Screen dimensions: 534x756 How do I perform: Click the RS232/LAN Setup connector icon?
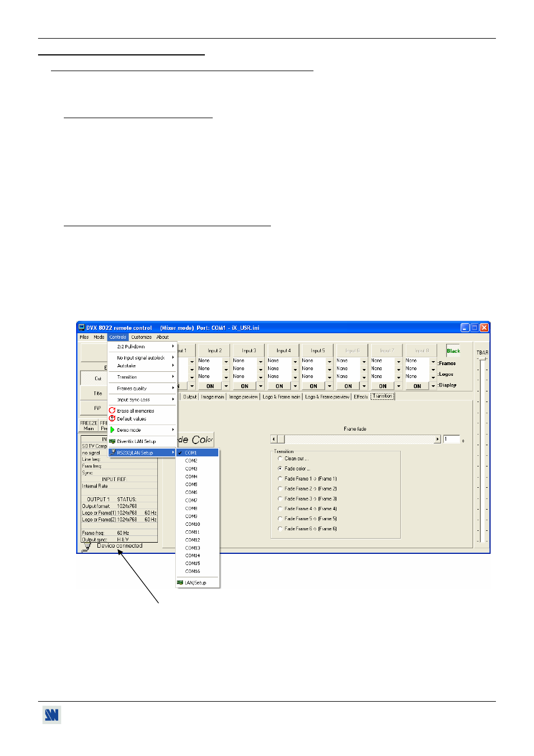113,452
